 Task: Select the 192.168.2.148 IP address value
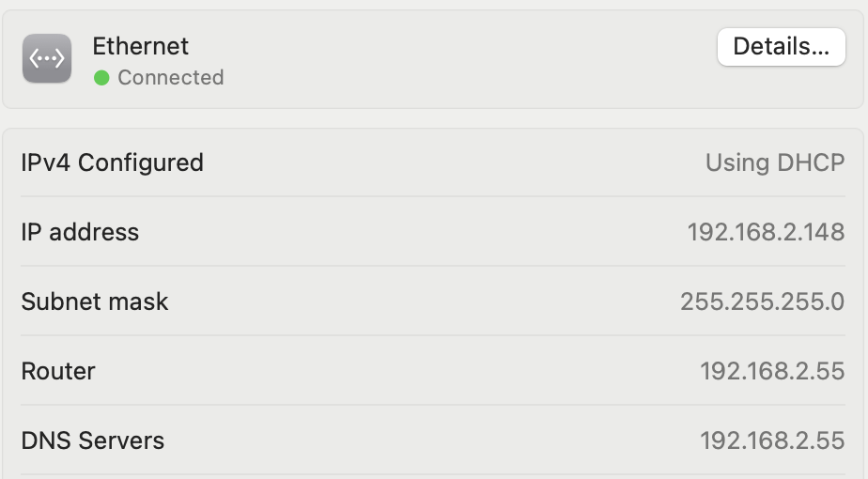767,232
